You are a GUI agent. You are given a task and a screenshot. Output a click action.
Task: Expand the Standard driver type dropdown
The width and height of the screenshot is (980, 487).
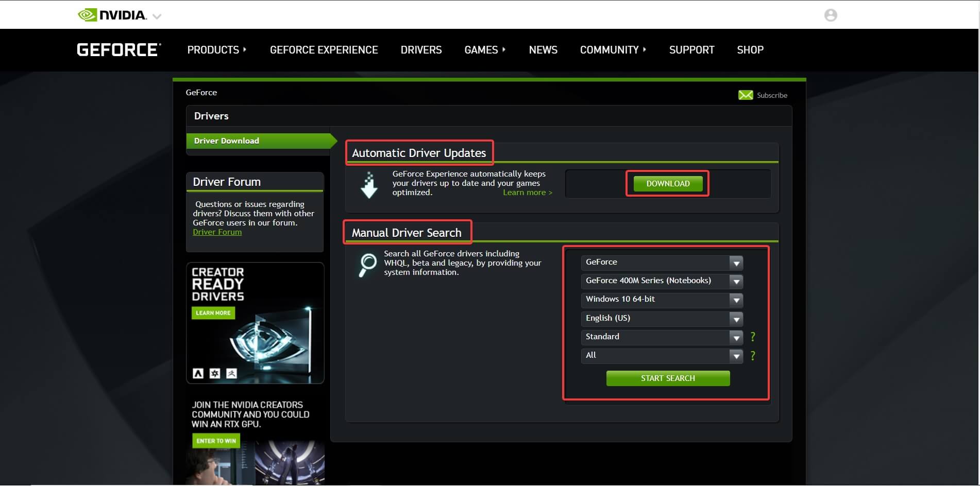[x=662, y=337]
